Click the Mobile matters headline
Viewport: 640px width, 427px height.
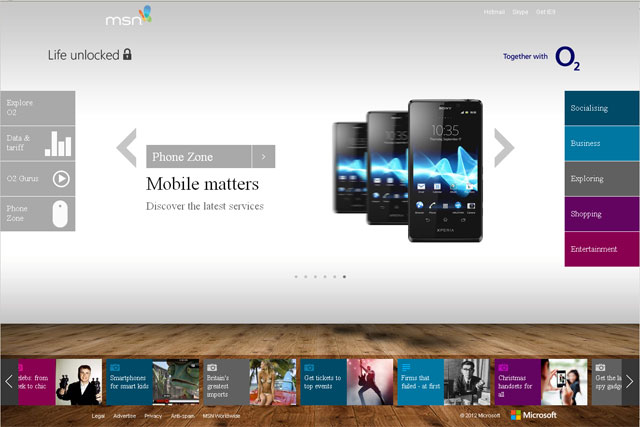(x=202, y=184)
